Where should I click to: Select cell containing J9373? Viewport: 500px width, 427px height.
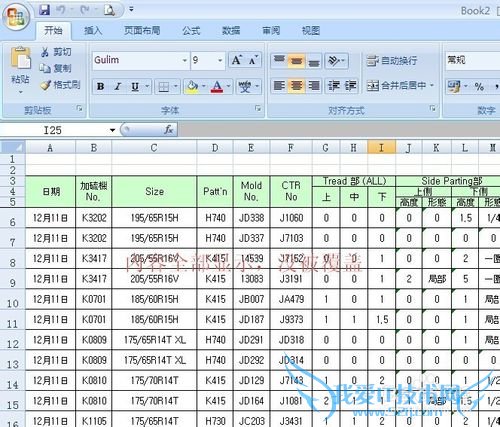(x=291, y=320)
